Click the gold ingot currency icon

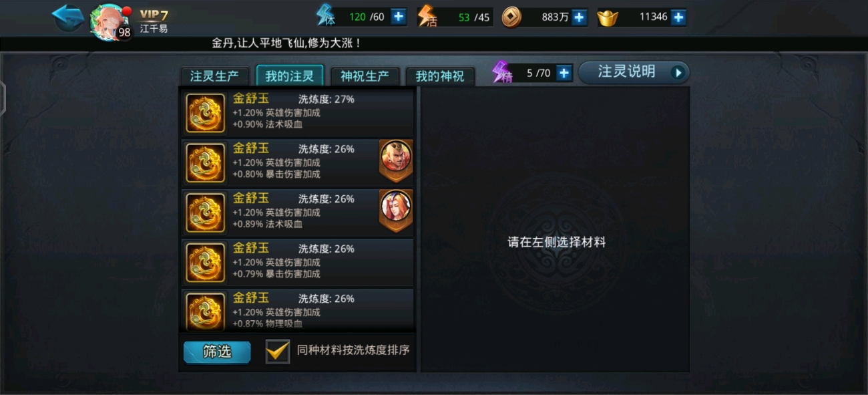click(608, 17)
